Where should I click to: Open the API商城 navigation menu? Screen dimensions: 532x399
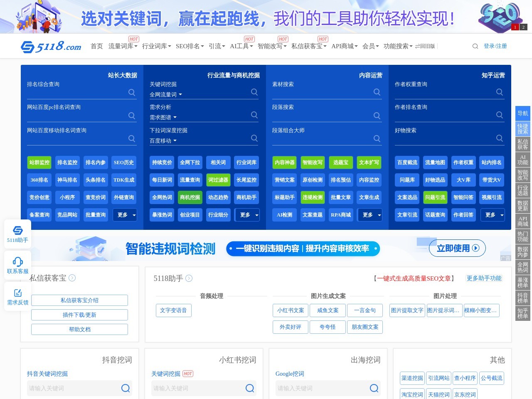[x=344, y=46]
